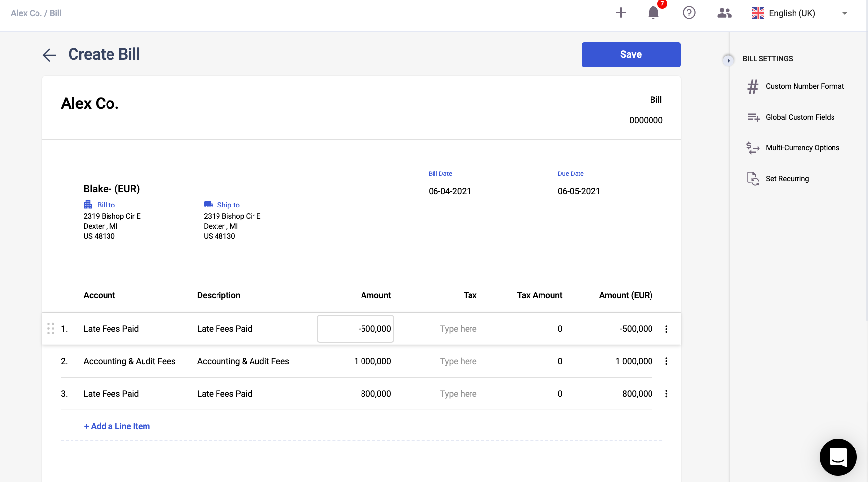The image size is (868, 482).
Task: Open Global Custom Fields
Action: 799,117
